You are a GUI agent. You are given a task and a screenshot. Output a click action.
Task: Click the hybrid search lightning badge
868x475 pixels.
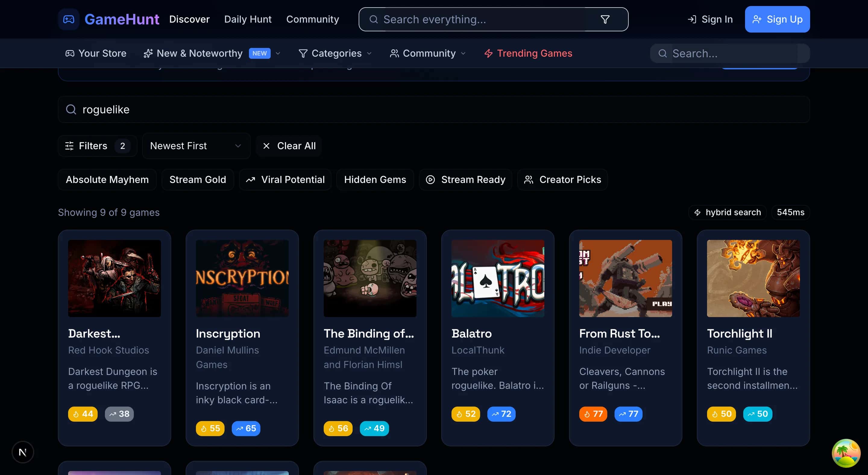tap(727, 212)
